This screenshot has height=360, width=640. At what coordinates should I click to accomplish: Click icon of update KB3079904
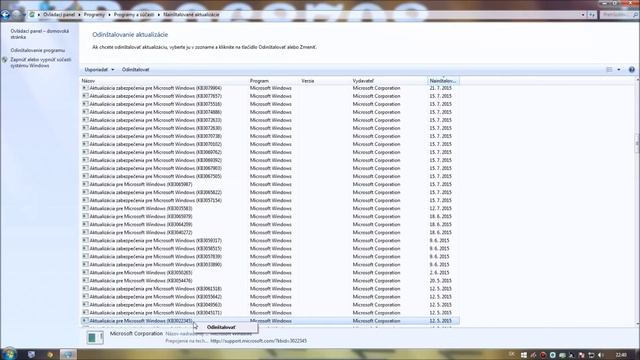(85, 88)
